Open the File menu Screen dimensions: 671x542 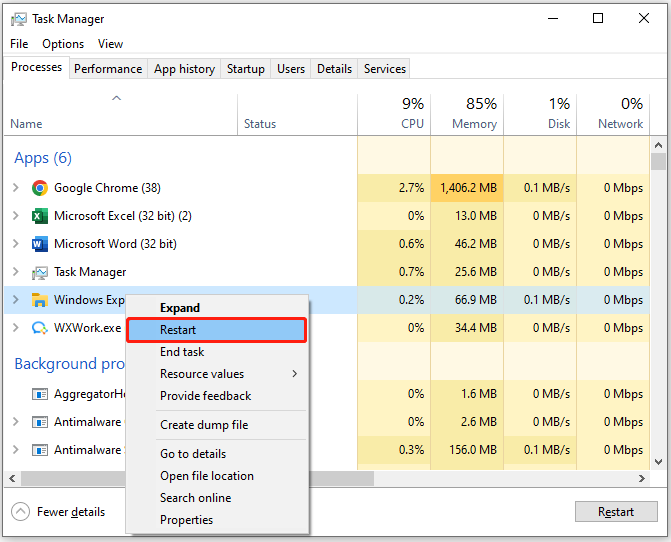(19, 44)
